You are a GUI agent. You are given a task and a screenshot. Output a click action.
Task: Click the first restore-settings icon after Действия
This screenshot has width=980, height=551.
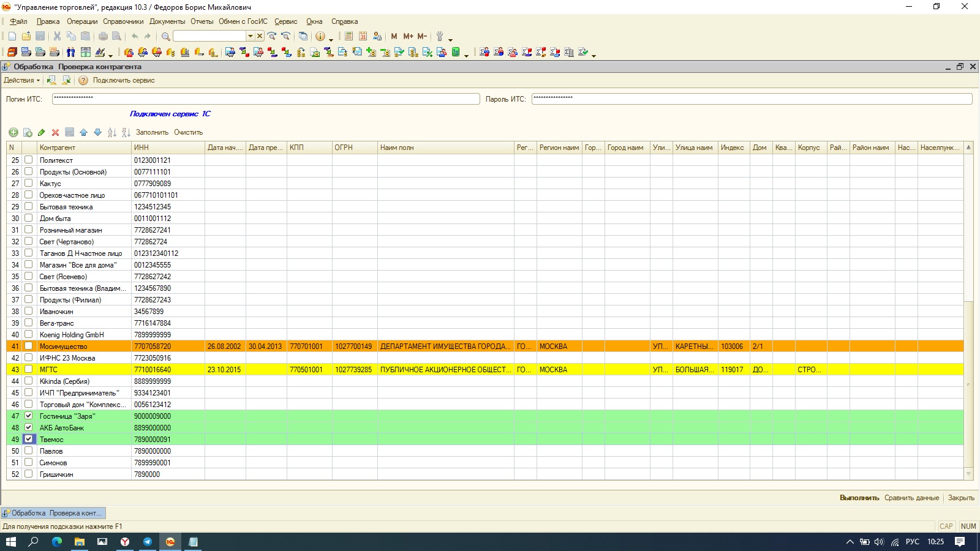tap(51, 80)
